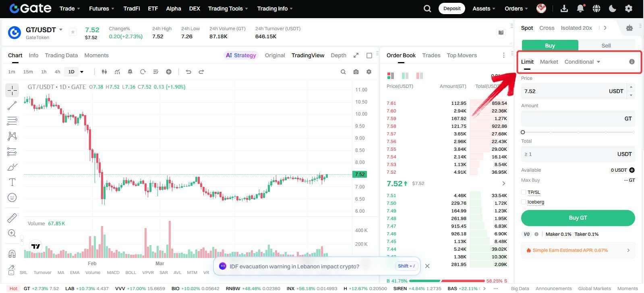This screenshot has width=644, height=293.
Task: Select the crosshair cursor tool
Action: pos(12,90)
